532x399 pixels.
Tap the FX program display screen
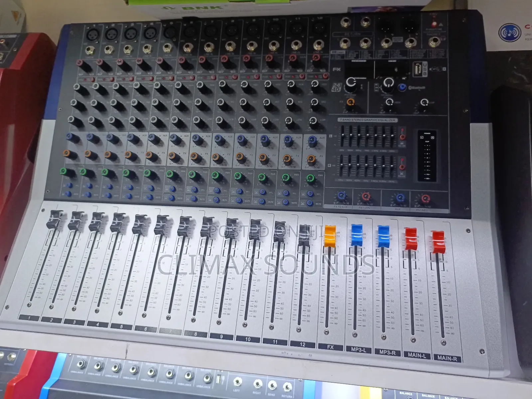[359, 69]
